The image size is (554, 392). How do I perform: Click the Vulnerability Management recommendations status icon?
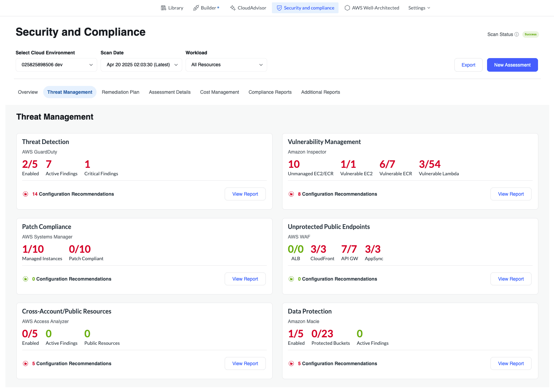click(291, 194)
